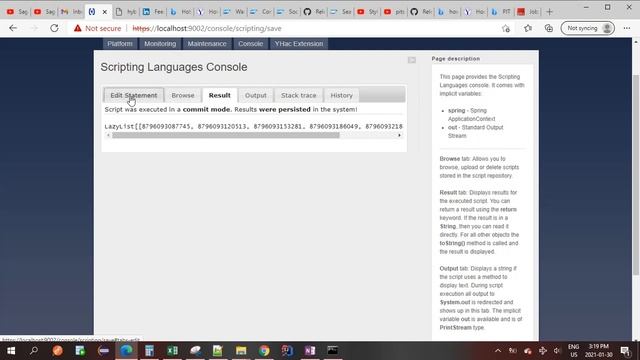Screen dimensions: 640x360
Task: Click the result scrollbar left arrow
Action: [x=108, y=135]
